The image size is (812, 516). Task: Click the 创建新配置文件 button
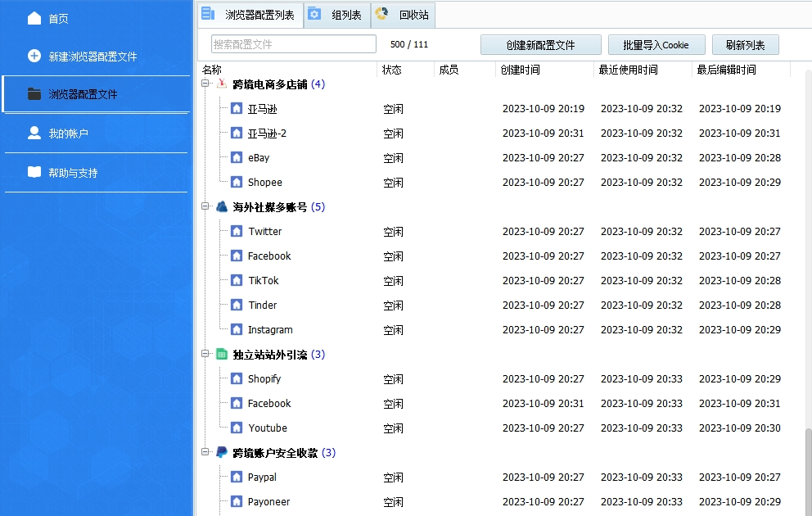[540, 44]
